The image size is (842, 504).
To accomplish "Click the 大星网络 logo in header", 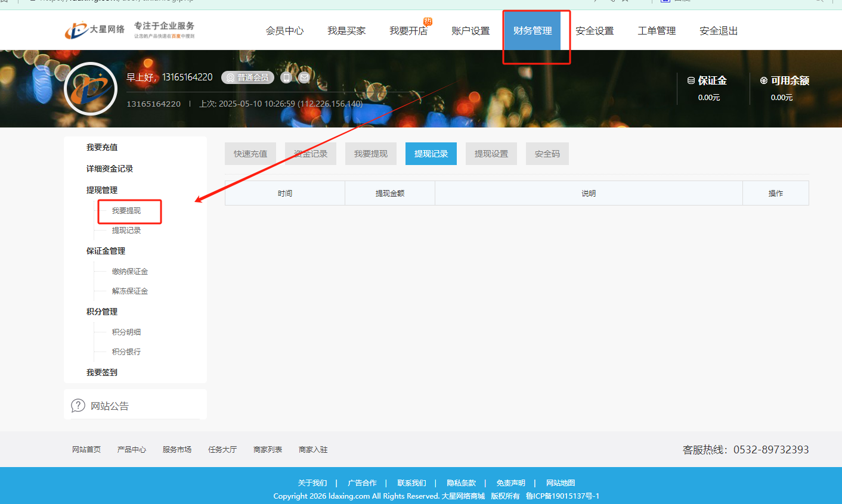I will 95,30.
